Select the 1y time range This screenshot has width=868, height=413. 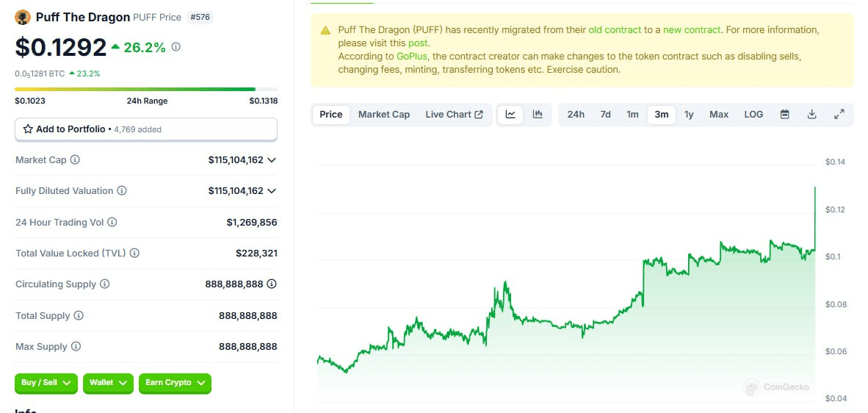689,115
